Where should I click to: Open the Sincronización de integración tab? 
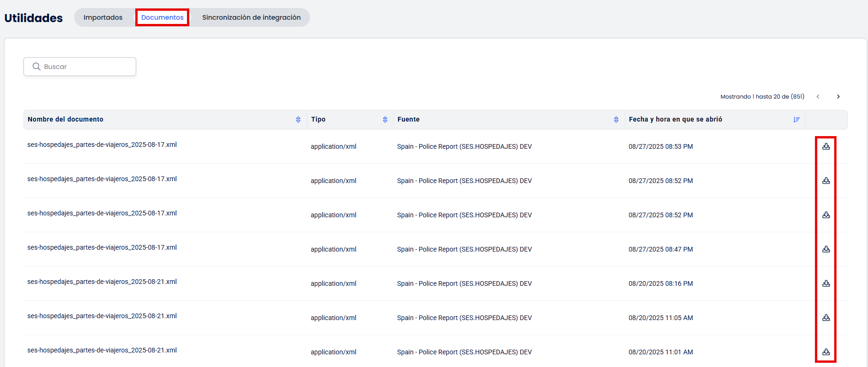[251, 17]
